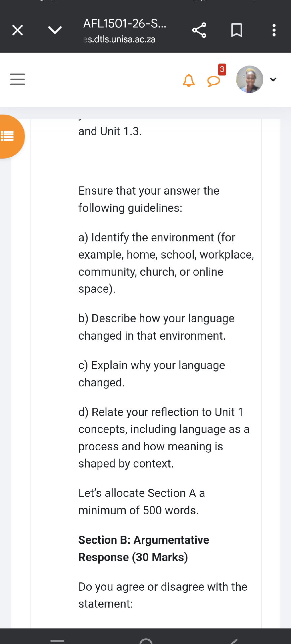Open the chat messages bubble
Screen dimensions: 291x644
(214, 80)
